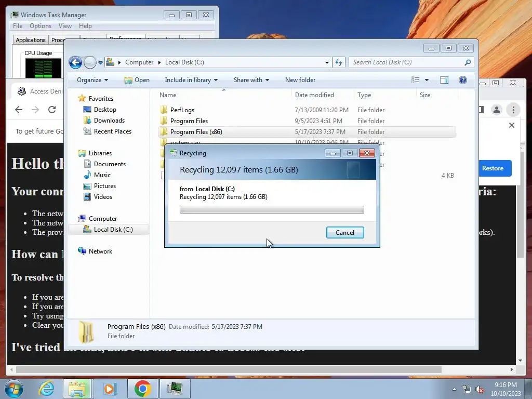
Task: Open Task Manager Help menu
Action: 85,26
